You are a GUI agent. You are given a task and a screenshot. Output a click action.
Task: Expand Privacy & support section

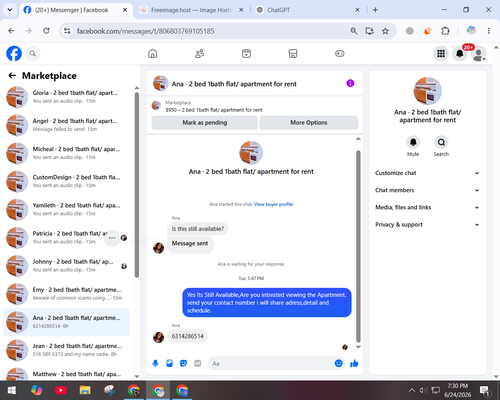tap(427, 225)
